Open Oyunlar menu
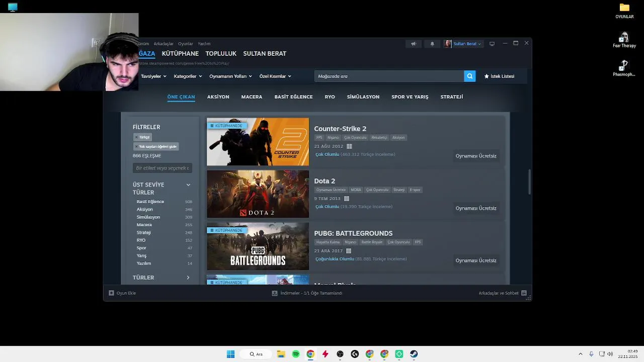Image resolution: width=644 pixels, height=362 pixels. point(186,44)
